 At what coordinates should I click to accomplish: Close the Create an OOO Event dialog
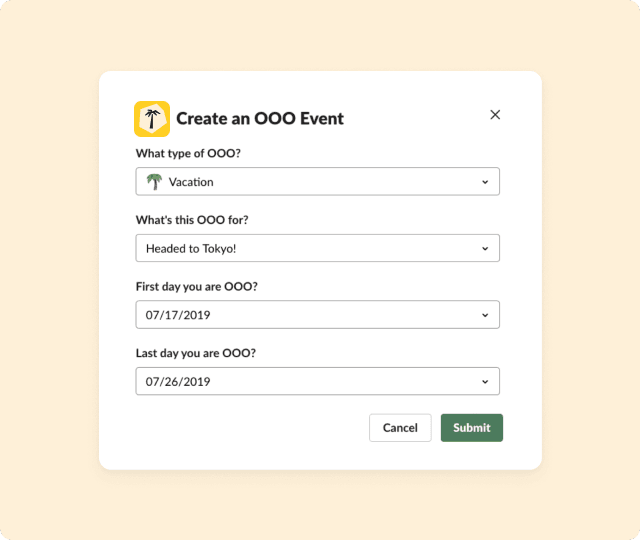click(x=495, y=115)
